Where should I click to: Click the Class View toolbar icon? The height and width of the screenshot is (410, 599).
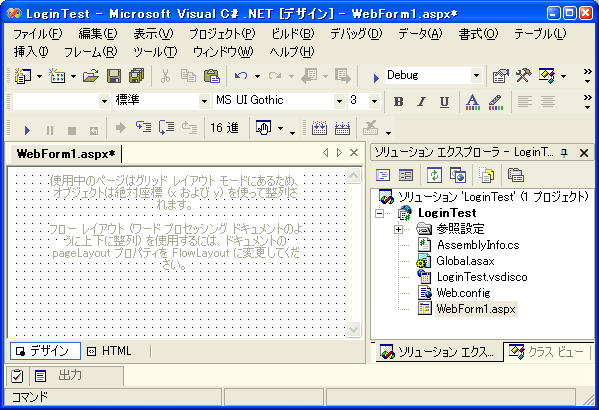click(x=547, y=76)
